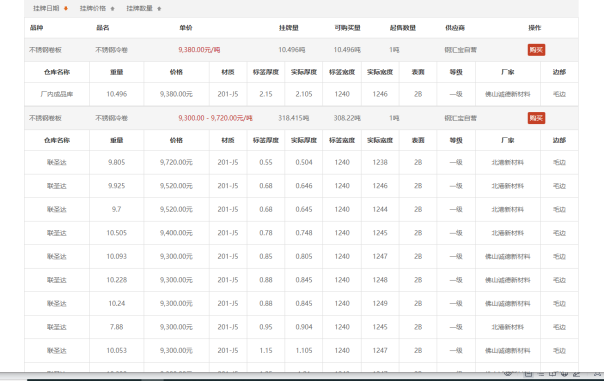Click the 308.22吨 purchasable quantity
This screenshot has height=381, width=604.
(x=347, y=118)
